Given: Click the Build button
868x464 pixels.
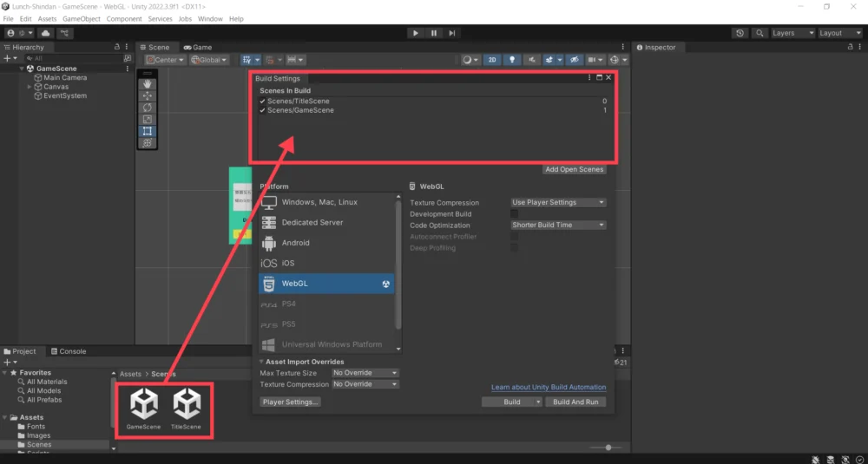Looking at the screenshot, I should coord(511,402).
